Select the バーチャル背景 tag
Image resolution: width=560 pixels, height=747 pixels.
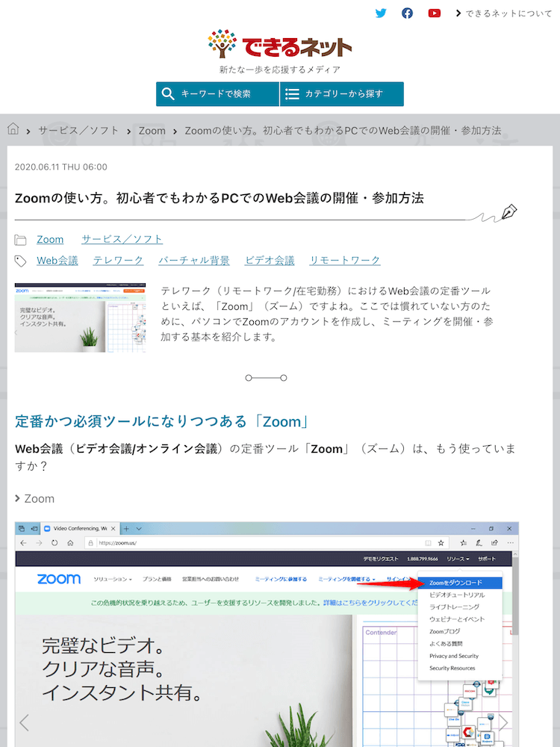194,260
